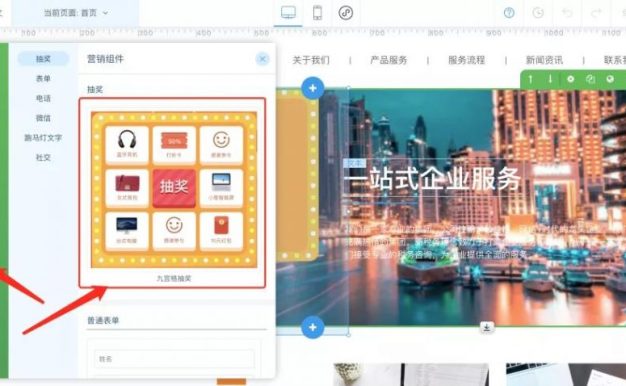Switch to mobile phone preview mode
This screenshot has width=626, height=386.
(317, 13)
